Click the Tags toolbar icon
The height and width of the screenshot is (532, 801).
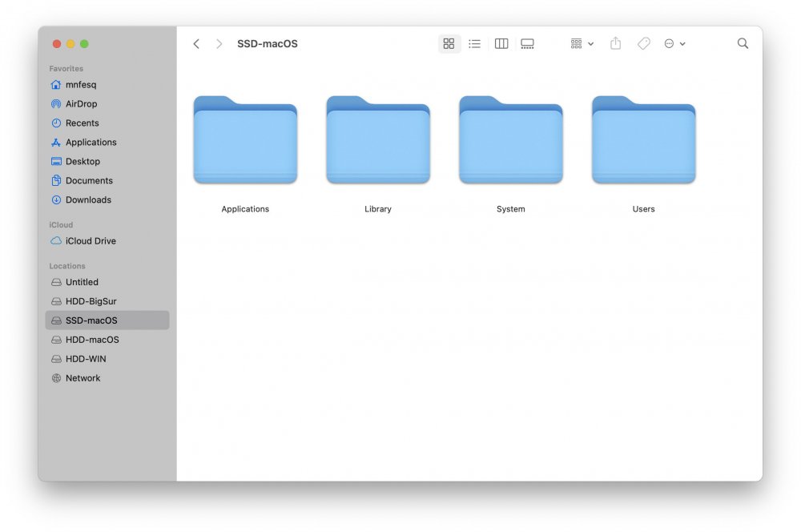644,43
